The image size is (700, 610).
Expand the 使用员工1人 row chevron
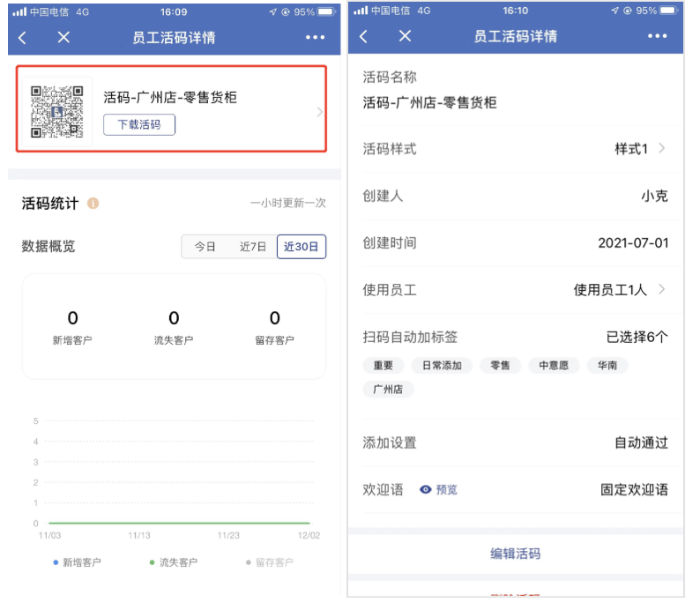661,290
